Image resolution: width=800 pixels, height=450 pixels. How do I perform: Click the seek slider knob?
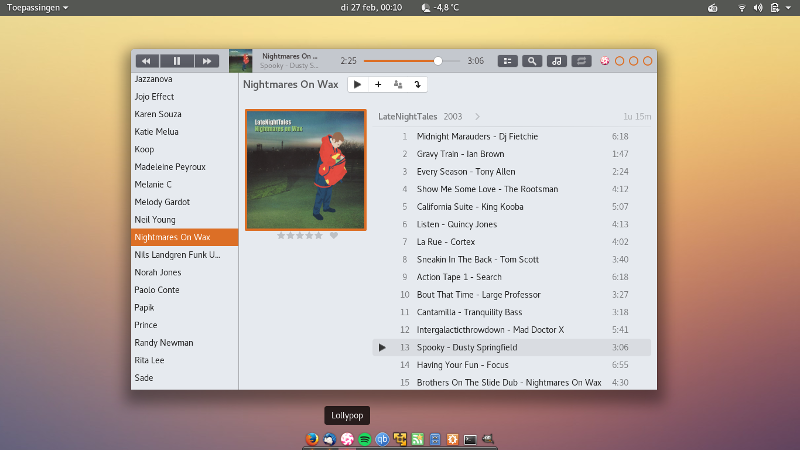point(438,61)
